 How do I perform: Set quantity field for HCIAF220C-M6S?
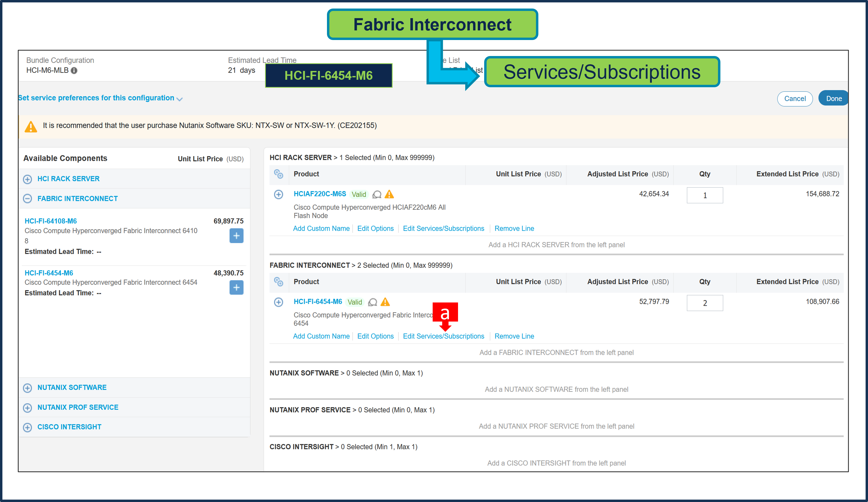(x=705, y=195)
